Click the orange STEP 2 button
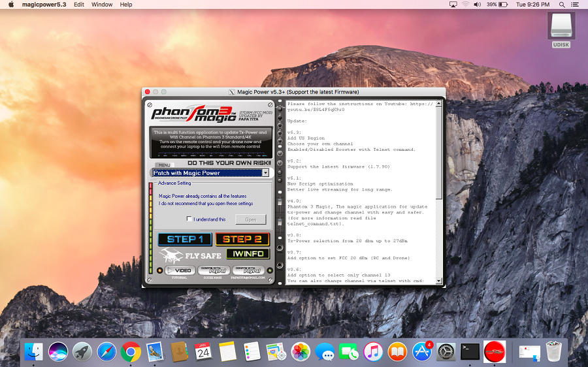The width and height of the screenshot is (588, 367). (242, 239)
